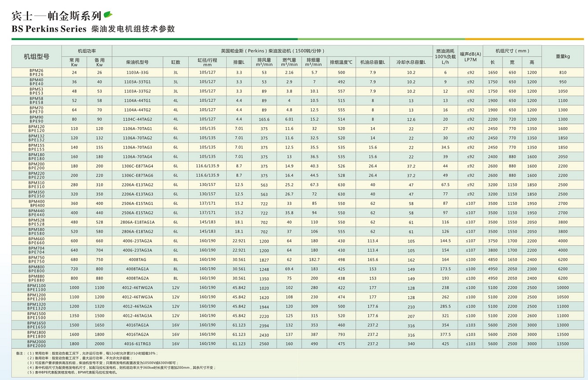588x380 pixels.
Task: Select the BPM528 / BPE528 model cell
Action: pos(37,222)
